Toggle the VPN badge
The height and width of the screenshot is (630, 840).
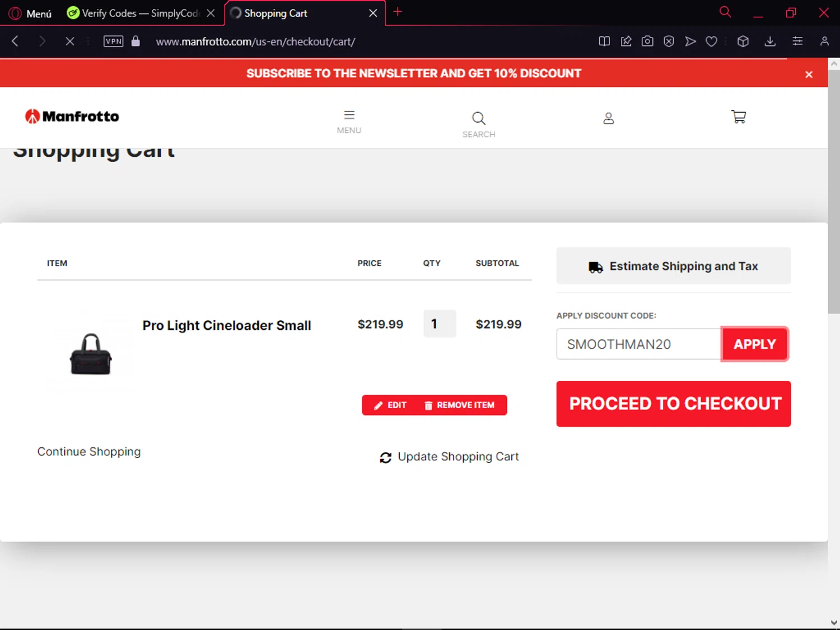click(x=114, y=41)
